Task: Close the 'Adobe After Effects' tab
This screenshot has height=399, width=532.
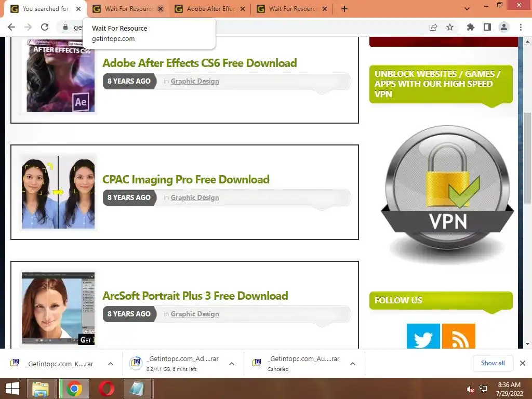Action: [x=243, y=9]
